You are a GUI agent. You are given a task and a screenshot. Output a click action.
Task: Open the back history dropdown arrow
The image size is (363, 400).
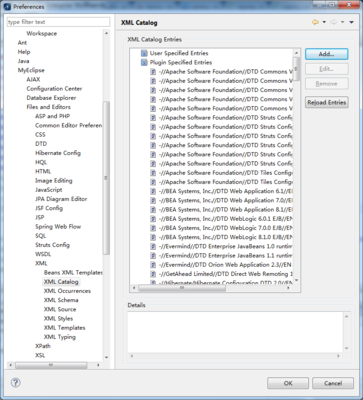[x=324, y=22]
